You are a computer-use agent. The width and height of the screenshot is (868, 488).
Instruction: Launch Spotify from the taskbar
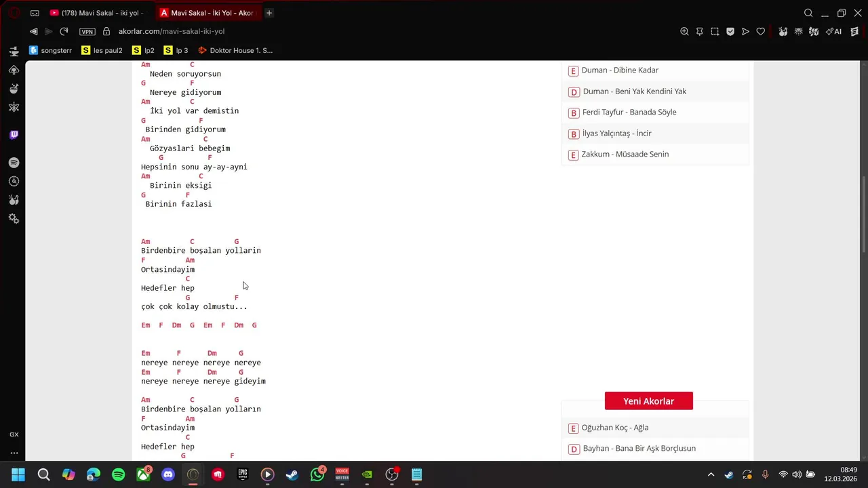(119, 474)
